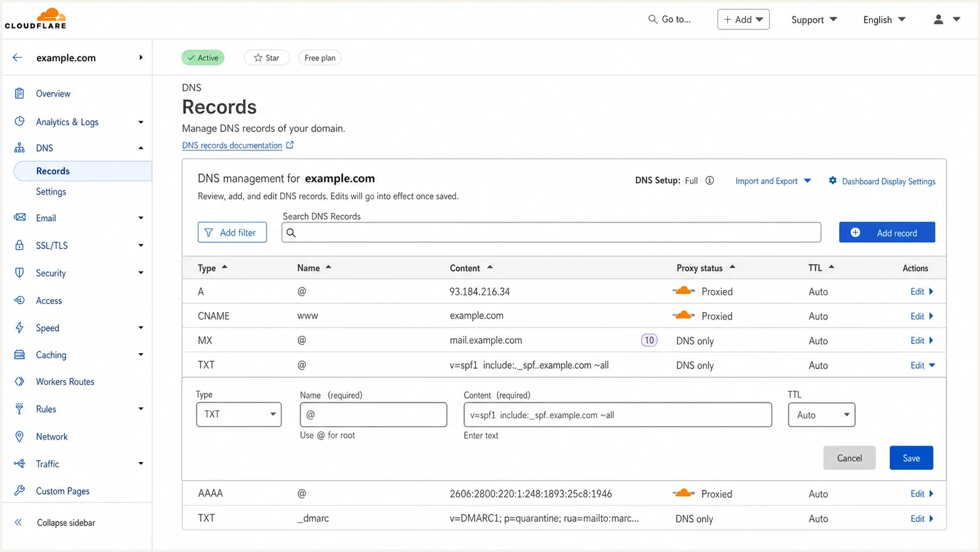Screen dimensions: 980x552
Task: Edit the _dmarc TXT record
Action: pos(922,519)
